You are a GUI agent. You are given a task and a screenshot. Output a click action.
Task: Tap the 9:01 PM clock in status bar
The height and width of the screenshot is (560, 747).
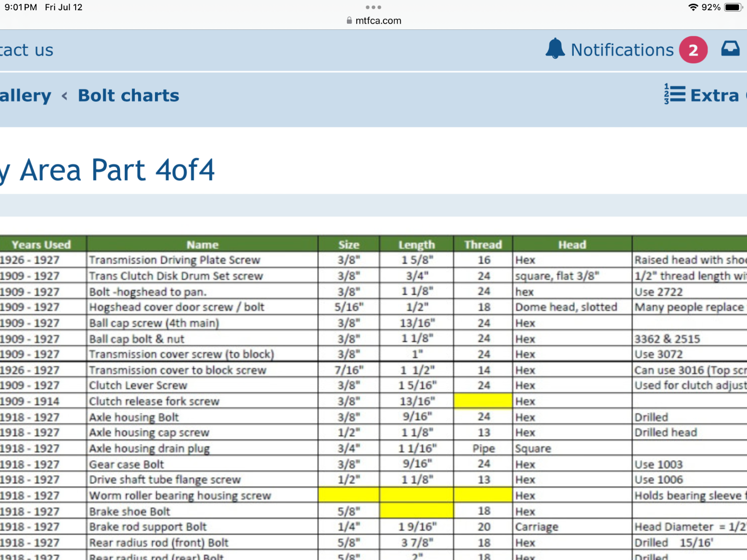point(21,7)
